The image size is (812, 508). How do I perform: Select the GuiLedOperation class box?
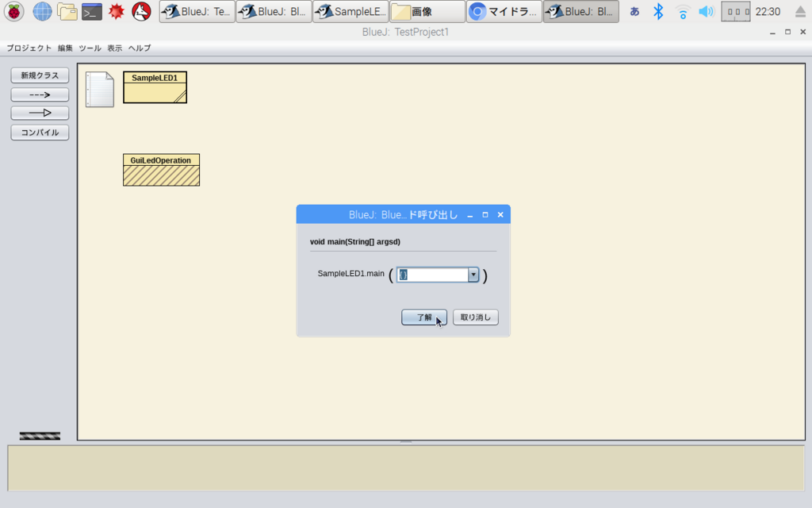(x=161, y=170)
